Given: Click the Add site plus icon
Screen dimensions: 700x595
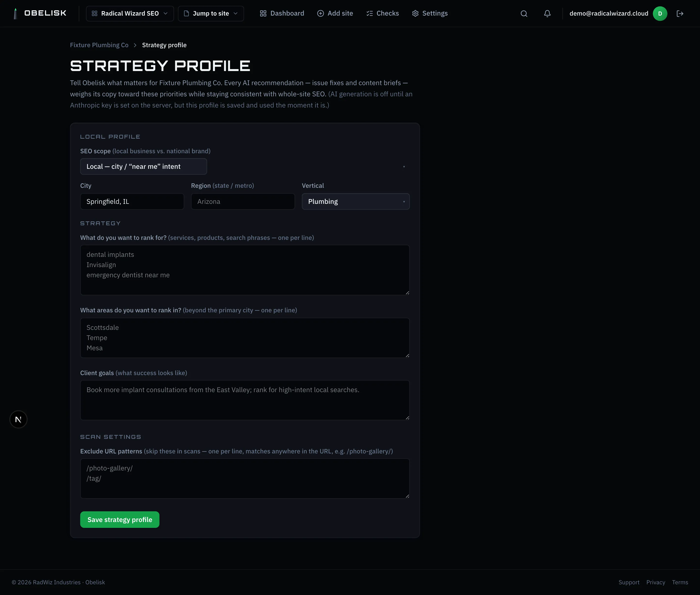Looking at the screenshot, I should click(321, 13).
